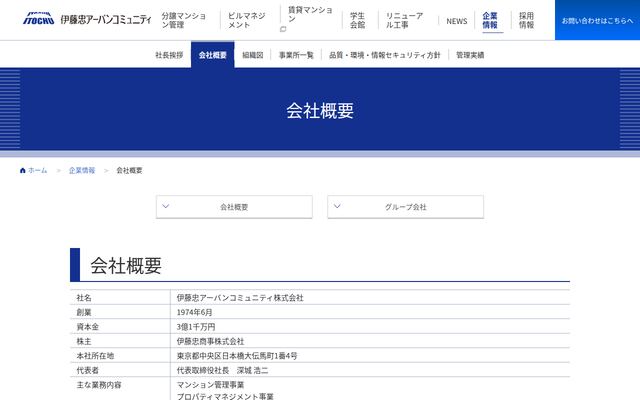Jump to グループ会社 anchor button
640x400 pixels.
(406, 207)
